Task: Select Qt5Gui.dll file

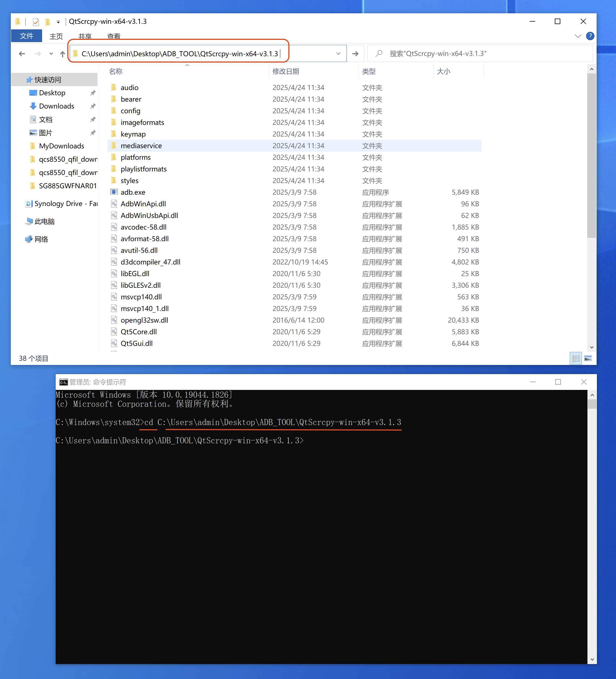Action: click(136, 343)
